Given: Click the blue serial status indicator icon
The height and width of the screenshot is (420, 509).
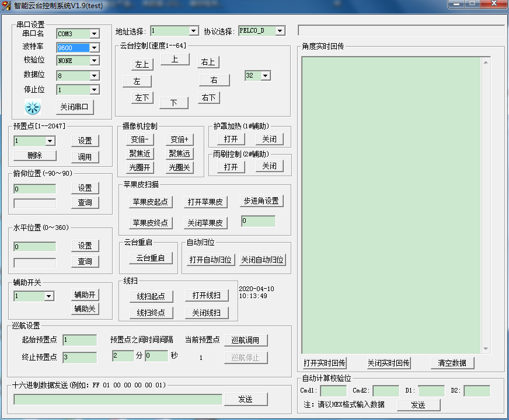Looking at the screenshot, I should 33,107.
